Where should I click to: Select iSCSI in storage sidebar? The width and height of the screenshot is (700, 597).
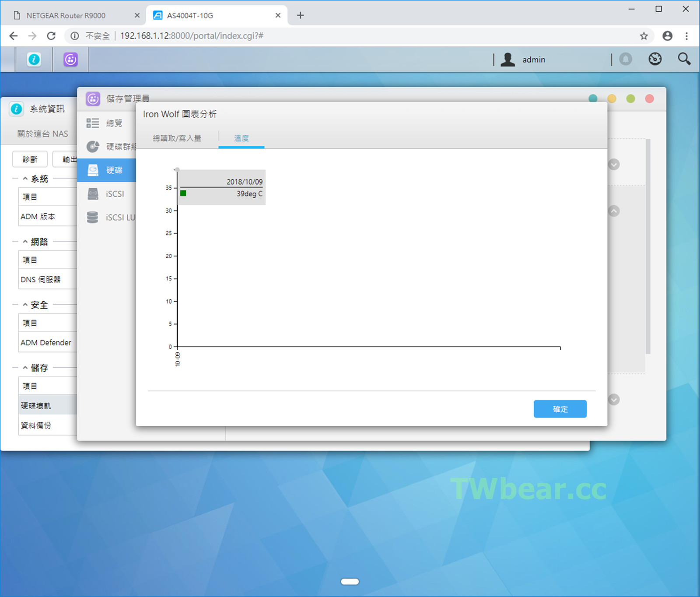(115, 194)
